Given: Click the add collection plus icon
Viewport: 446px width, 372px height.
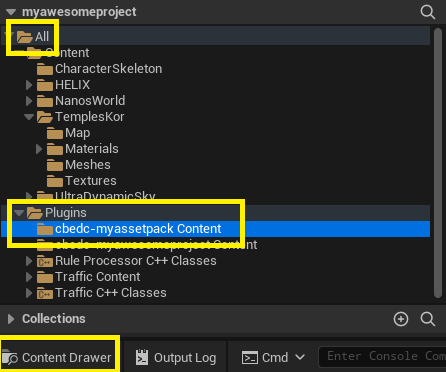Looking at the screenshot, I should 401,319.
